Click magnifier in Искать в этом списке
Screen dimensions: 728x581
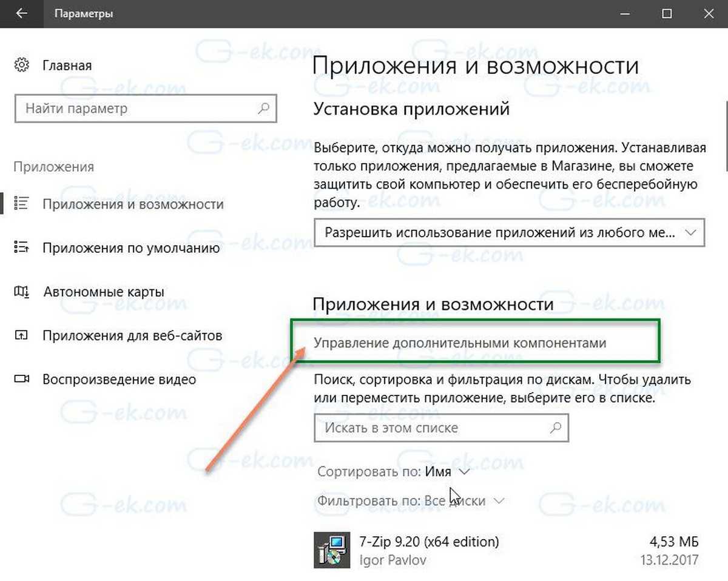[x=554, y=428]
